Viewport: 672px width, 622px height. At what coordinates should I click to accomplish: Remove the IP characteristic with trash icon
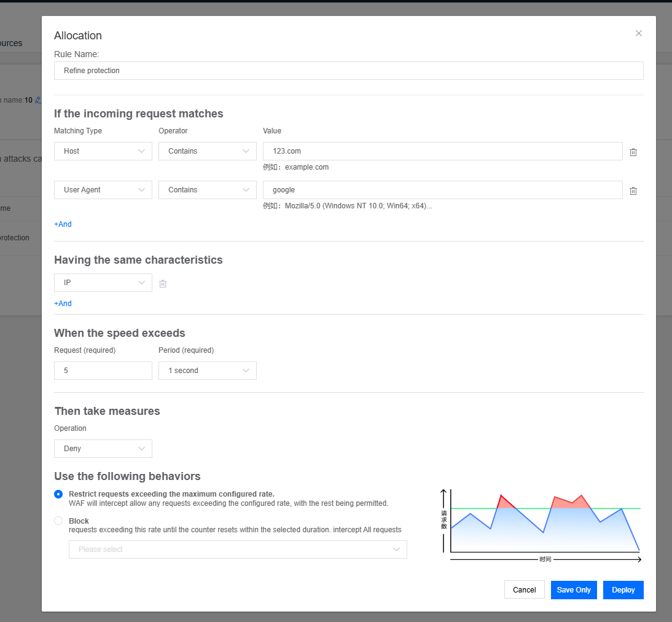click(x=163, y=283)
